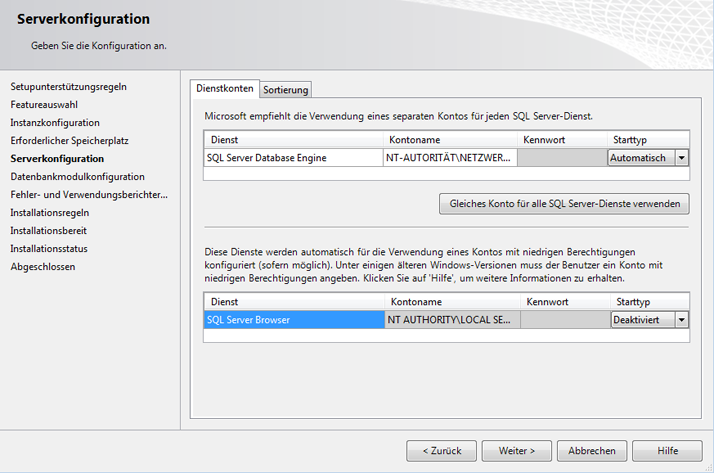Open Starttyp dropdown for SQL Server Browser
The height and width of the screenshot is (473, 714).
(682, 320)
